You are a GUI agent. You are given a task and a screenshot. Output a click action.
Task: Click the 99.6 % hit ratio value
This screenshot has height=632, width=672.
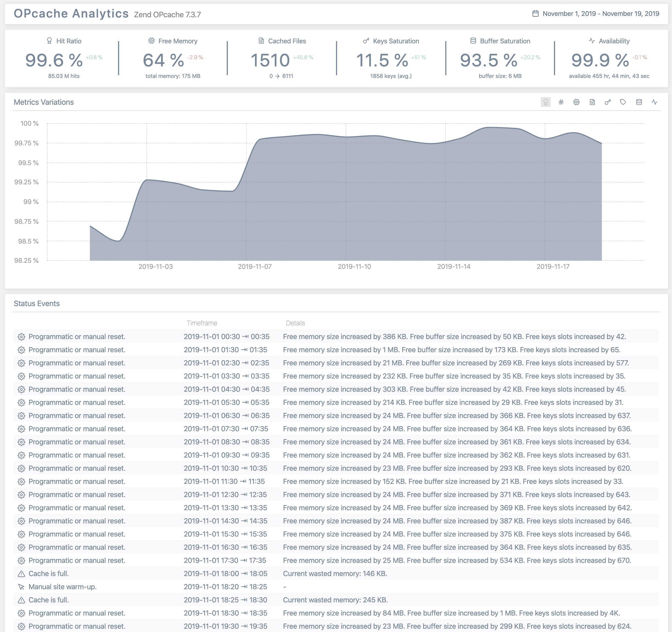coord(54,60)
